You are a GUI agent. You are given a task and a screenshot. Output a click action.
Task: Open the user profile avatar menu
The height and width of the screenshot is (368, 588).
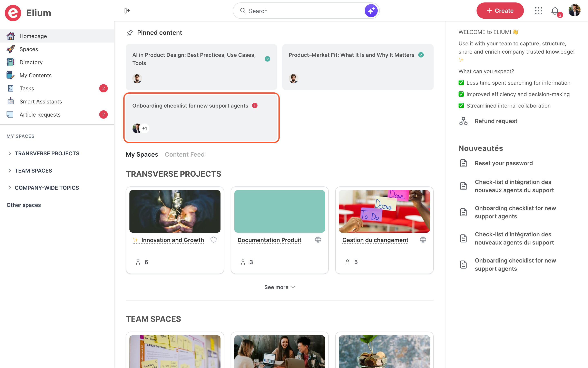(574, 10)
